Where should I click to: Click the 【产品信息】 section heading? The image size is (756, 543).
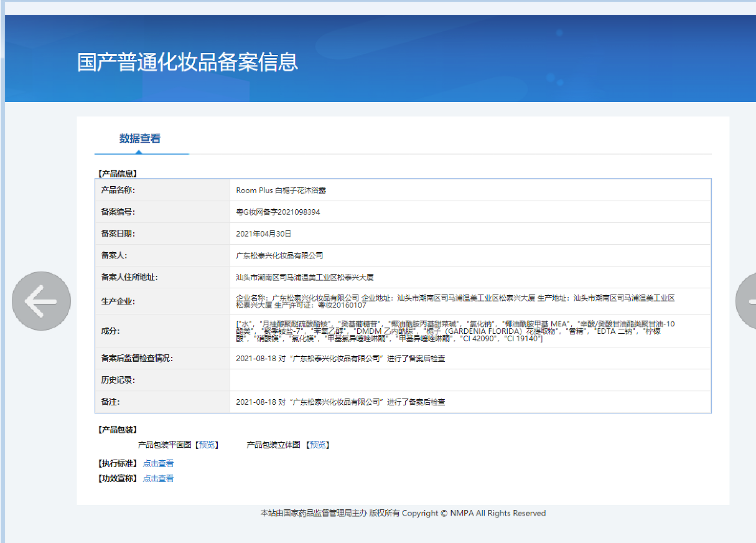pos(118,174)
